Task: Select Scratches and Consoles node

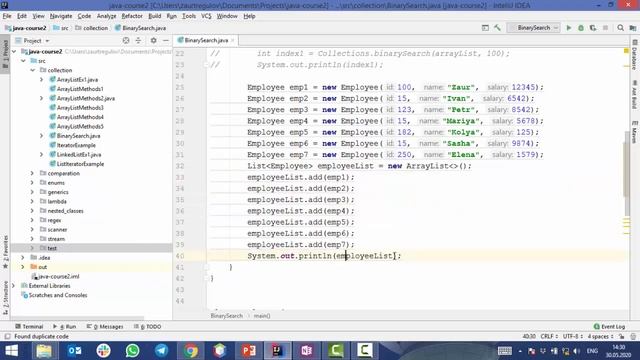Action: point(54,296)
